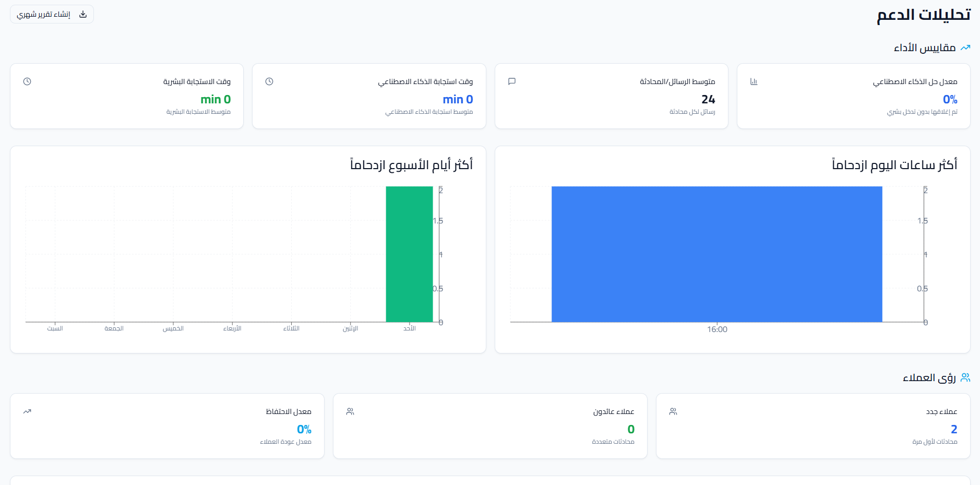Click the 'السبت' label on the weekdays chart axis
This screenshot has height=485, width=980.
point(55,328)
